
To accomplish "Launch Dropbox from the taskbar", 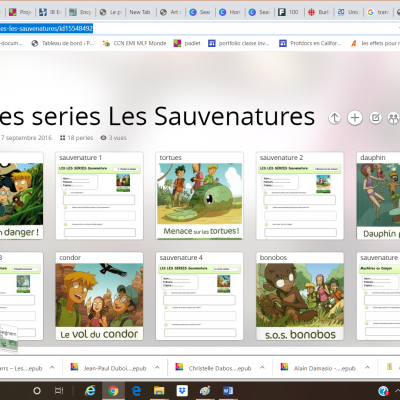I will [182, 390].
